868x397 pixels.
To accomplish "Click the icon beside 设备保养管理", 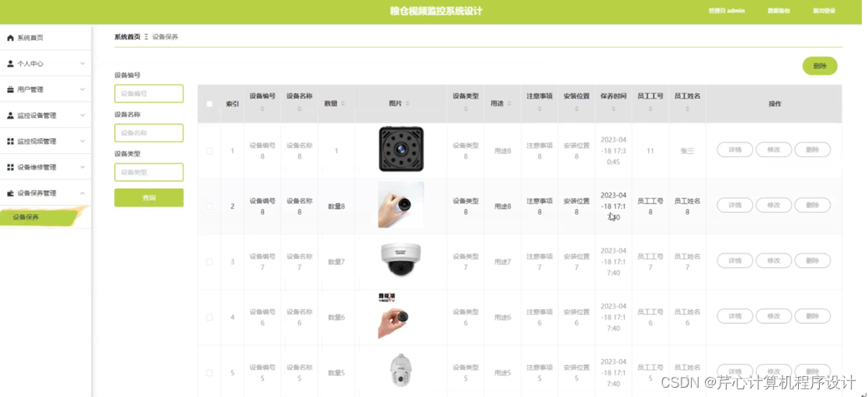I will [10, 193].
